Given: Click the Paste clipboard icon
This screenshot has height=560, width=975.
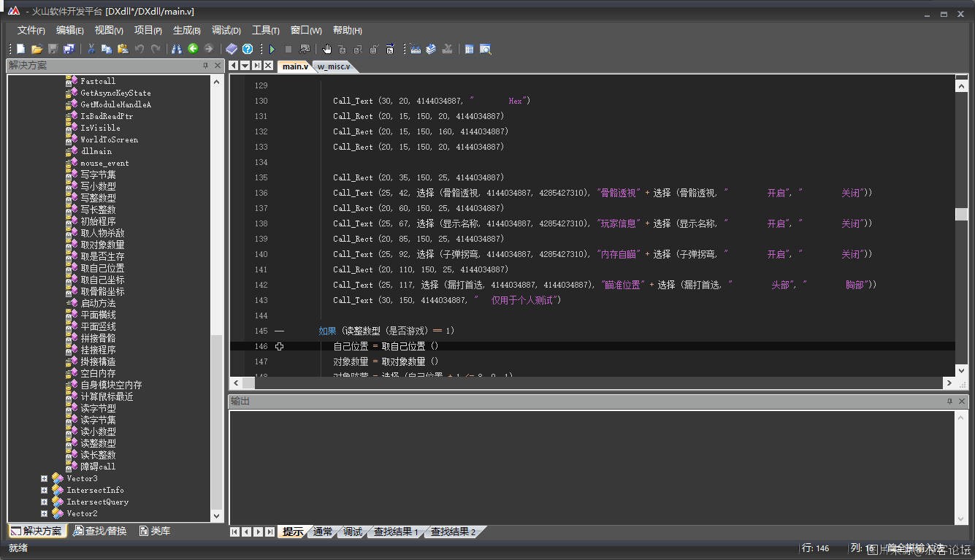Looking at the screenshot, I should click(123, 49).
